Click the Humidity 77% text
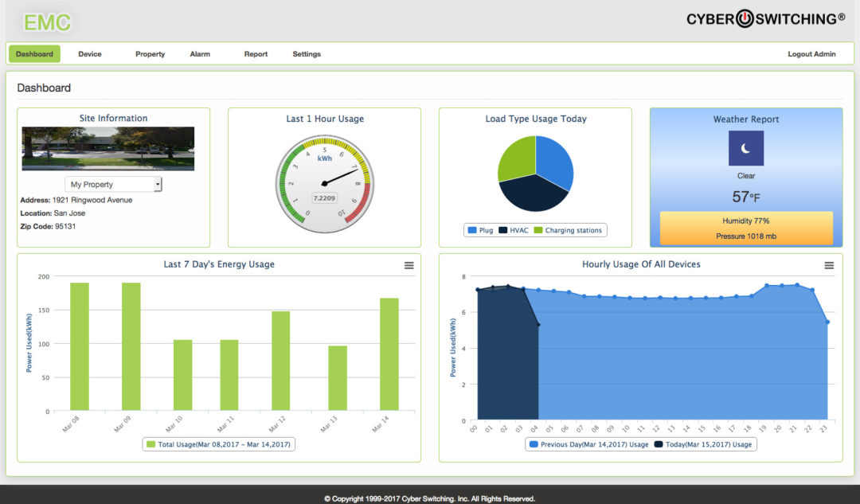This screenshot has width=860, height=504. coord(746,221)
